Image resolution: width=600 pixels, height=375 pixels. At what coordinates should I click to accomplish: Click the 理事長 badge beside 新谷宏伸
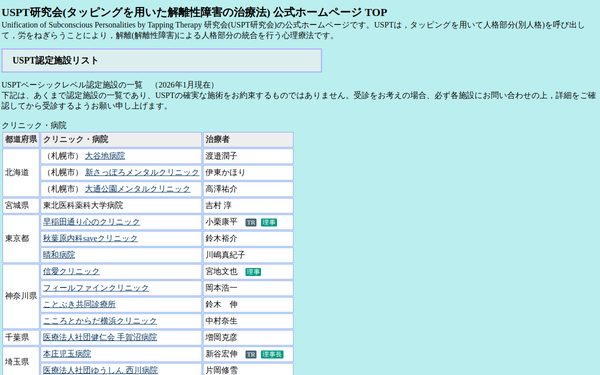pyautogui.click(x=272, y=355)
